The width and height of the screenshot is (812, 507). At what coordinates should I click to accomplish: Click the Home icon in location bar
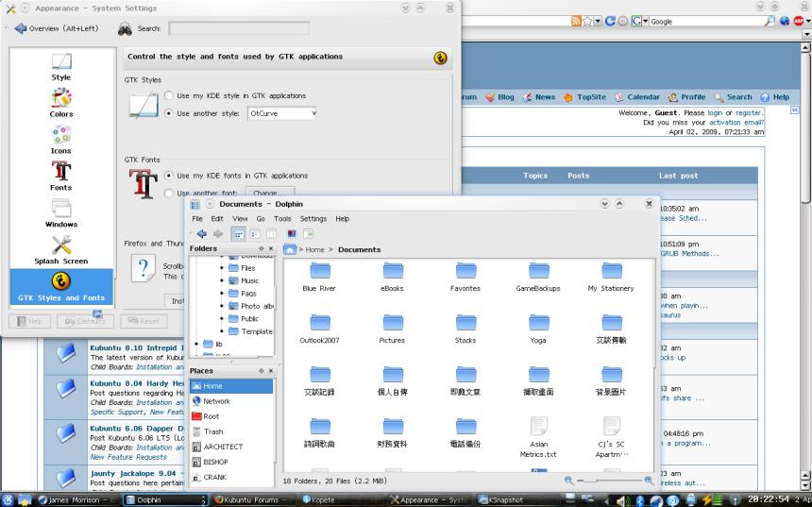pos(291,249)
